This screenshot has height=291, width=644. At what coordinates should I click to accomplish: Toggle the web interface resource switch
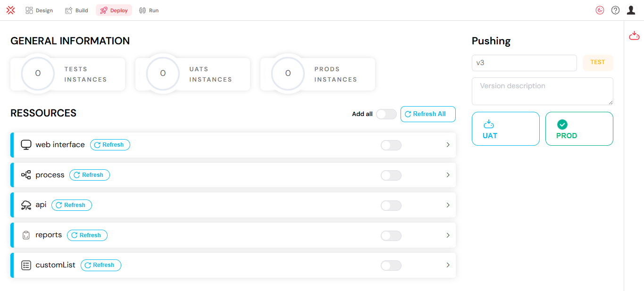(x=391, y=145)
